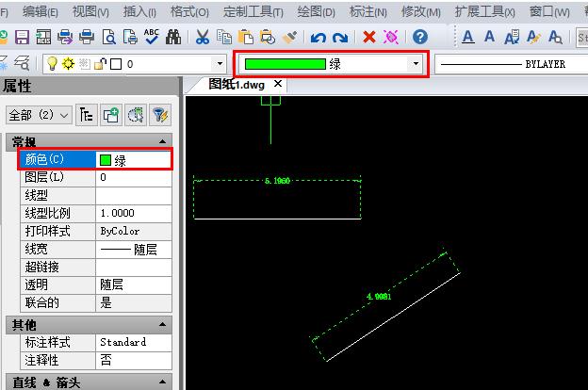Screen dimensions: 588x390
Task: Click the Print Preview magnifier page icon
Action: point(108,37)
